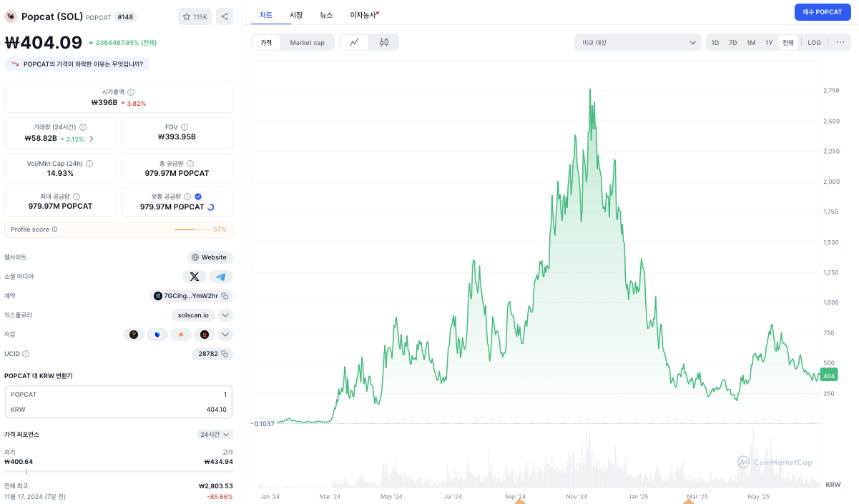Switch chart to candlestick view
Screen dimensions: 859x504
click(384, 42)
